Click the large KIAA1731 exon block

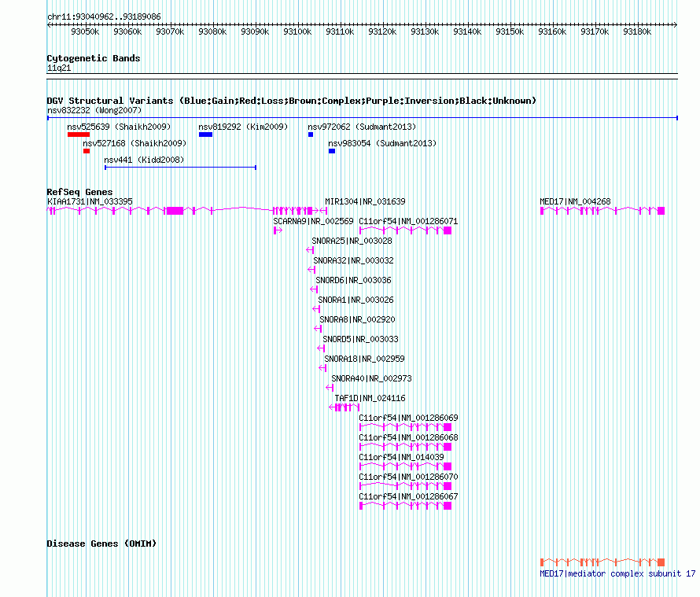pos(175,211)
